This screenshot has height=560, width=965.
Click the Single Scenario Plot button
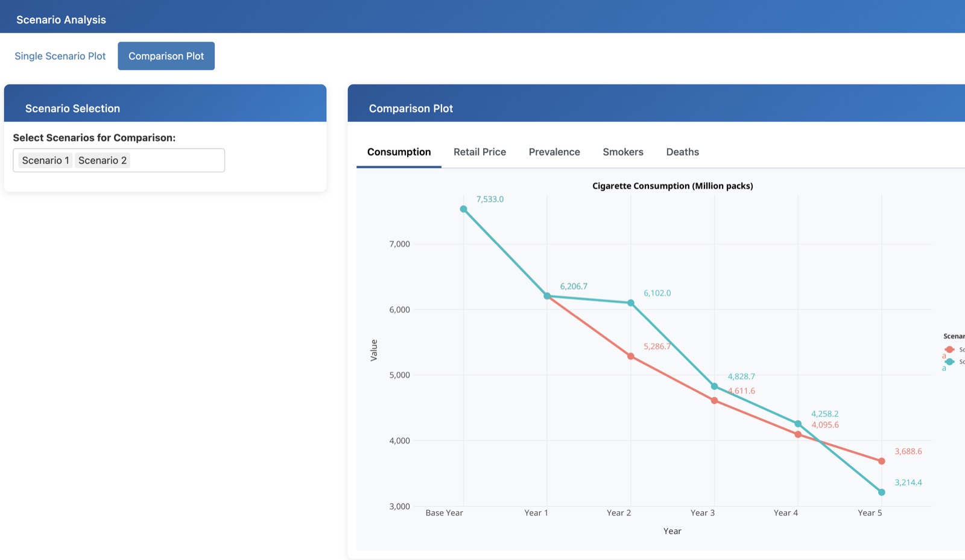coord(60,55)
